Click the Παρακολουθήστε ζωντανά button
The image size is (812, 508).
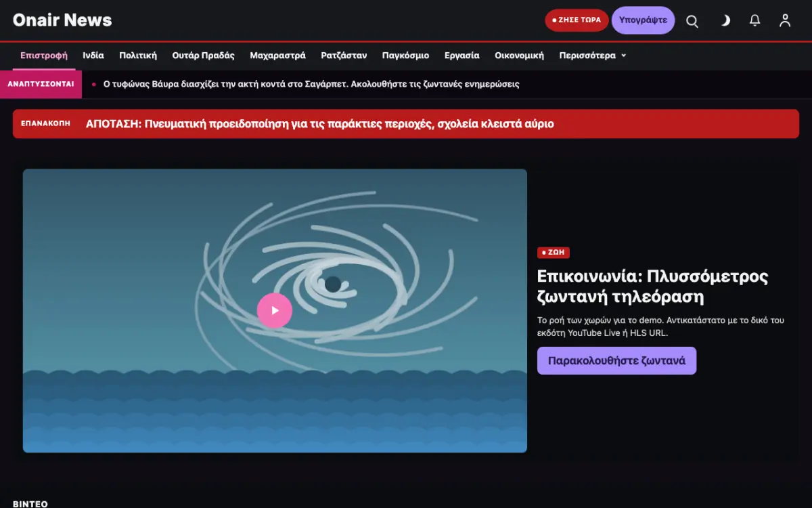(616, 360)
